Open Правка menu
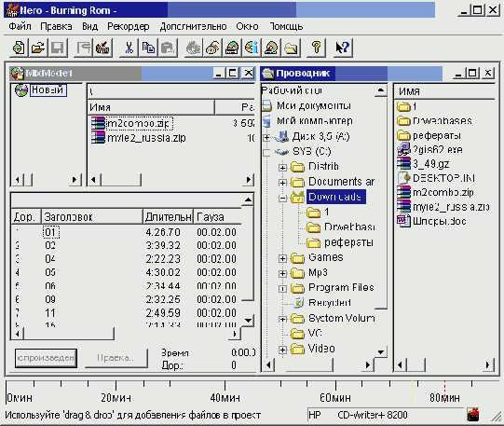504x426 pixels. click(x=56, y=26)
